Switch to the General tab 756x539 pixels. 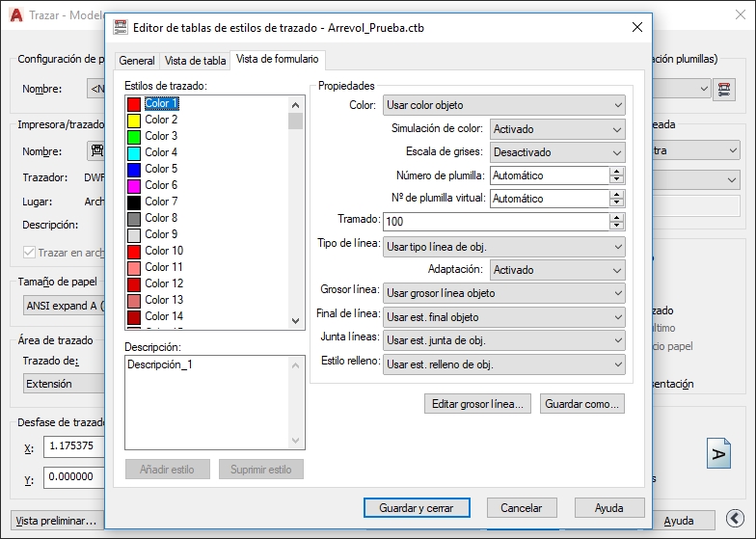point(137,61)
